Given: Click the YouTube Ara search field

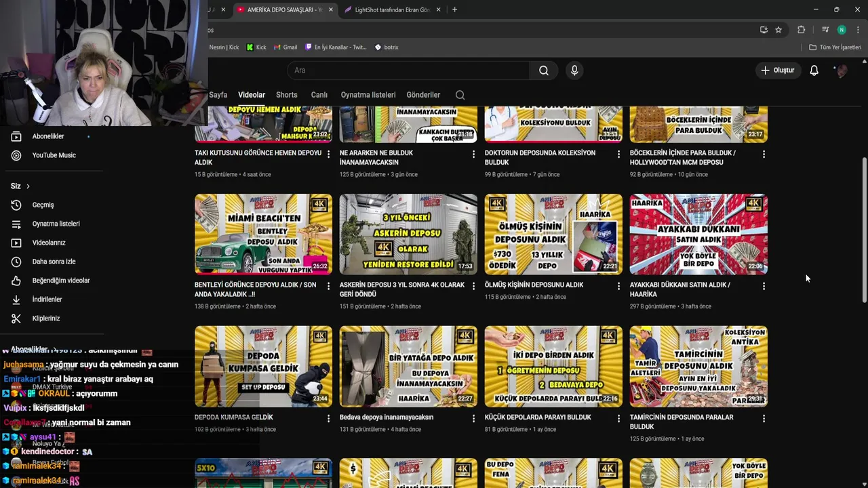Looking at the screenshot, I should pos(408,70).
